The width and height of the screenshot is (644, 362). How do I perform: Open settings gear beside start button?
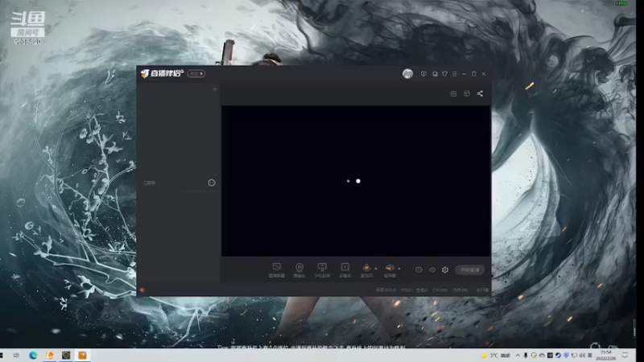[x=445, y=270]
